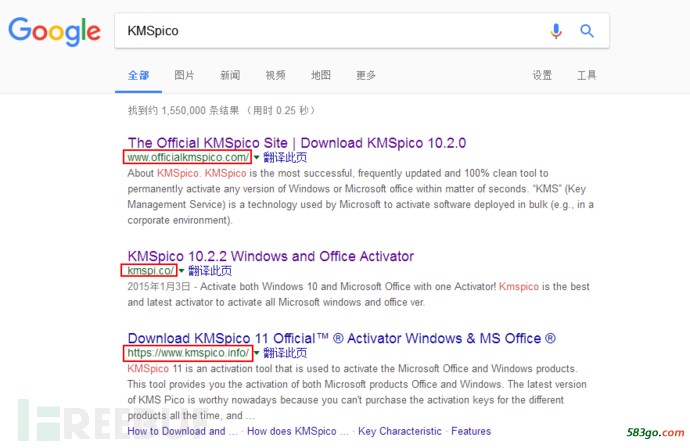This screenshot has height=448, width=690.
Task: Open the How does KMSpico sitelink
Action: (297, 431)
